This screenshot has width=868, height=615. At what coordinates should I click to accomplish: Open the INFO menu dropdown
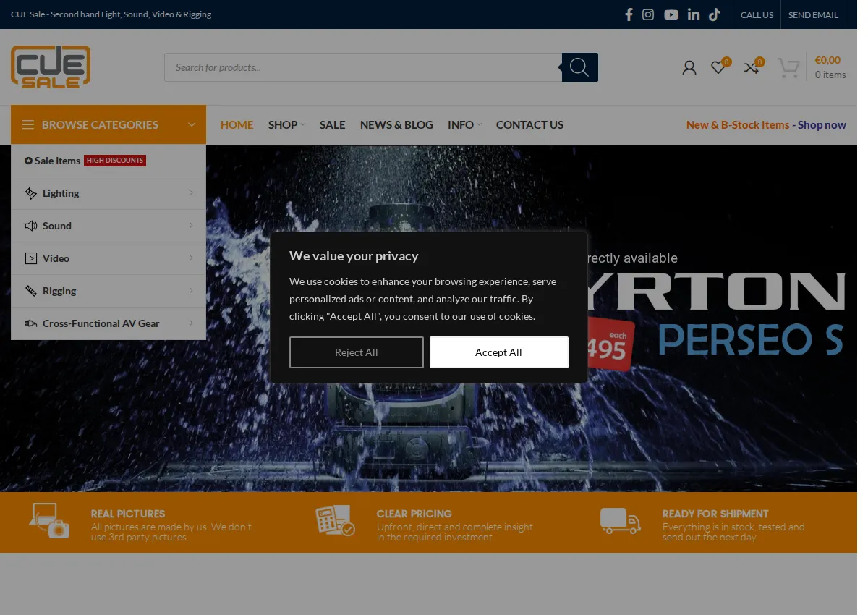pyautogui.click(x=464, y=124)
